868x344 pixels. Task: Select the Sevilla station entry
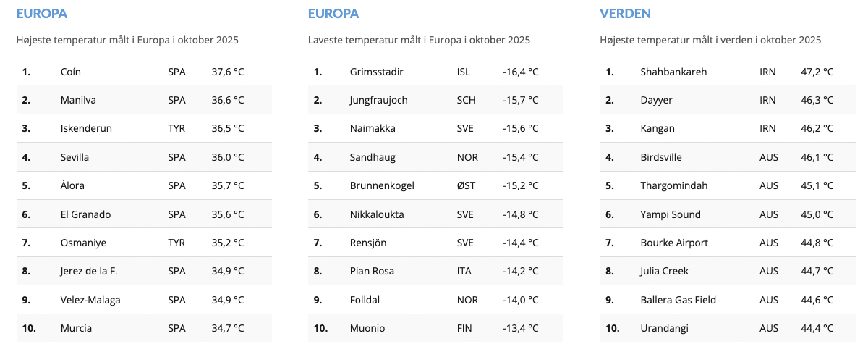75,157
